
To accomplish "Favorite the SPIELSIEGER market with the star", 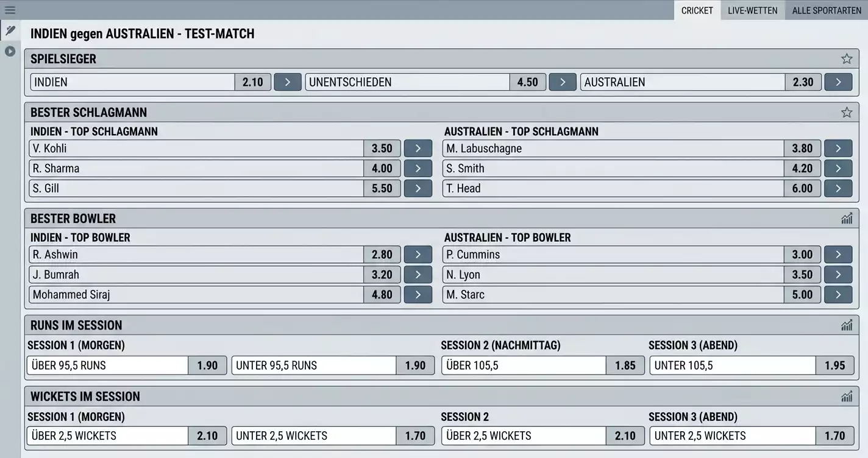I will click(847, 59).
